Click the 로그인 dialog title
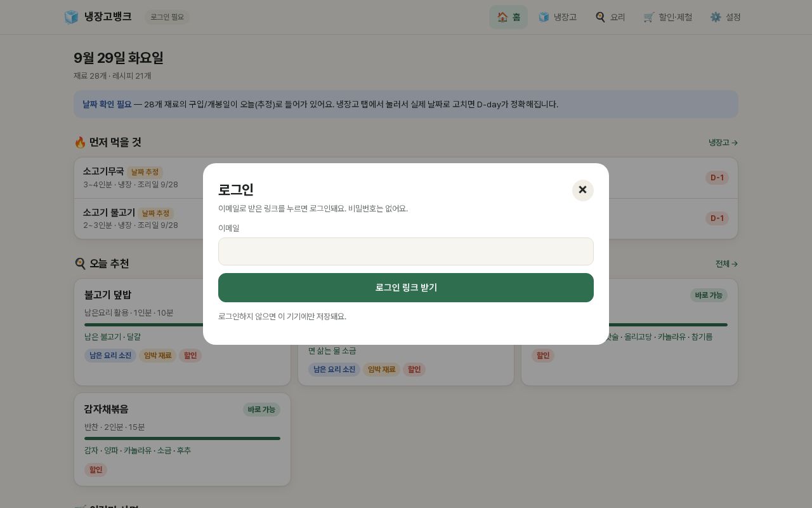 (x=236, y=189)
